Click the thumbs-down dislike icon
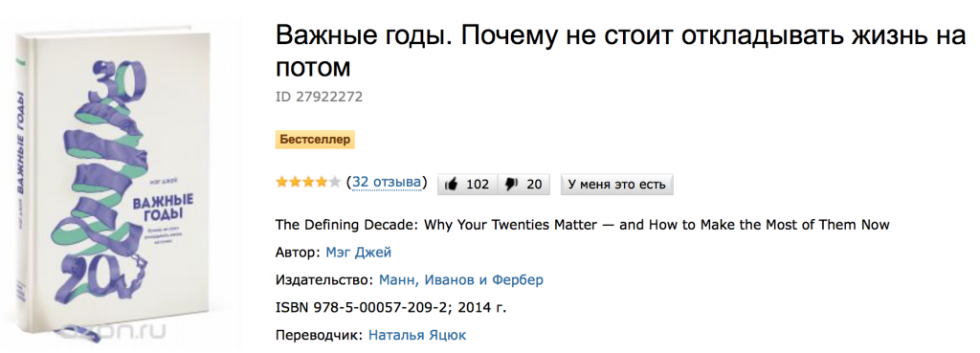Image resolution: width=980 pixels, height=353 pixels. 512,185
